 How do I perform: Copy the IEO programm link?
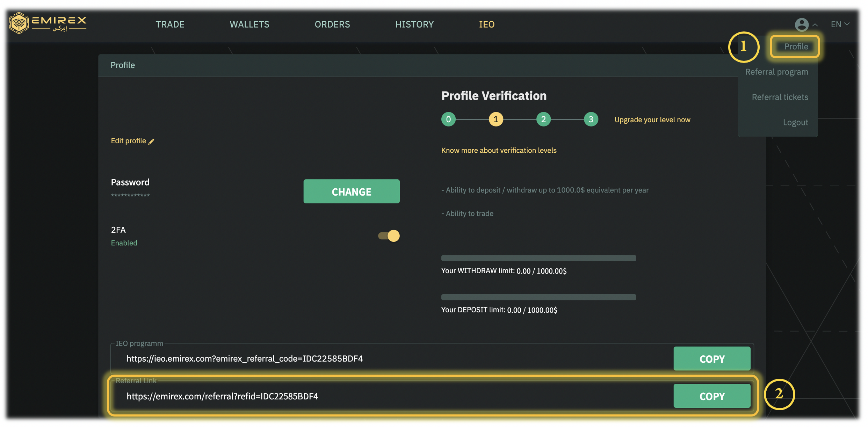(x=712, y=359)
